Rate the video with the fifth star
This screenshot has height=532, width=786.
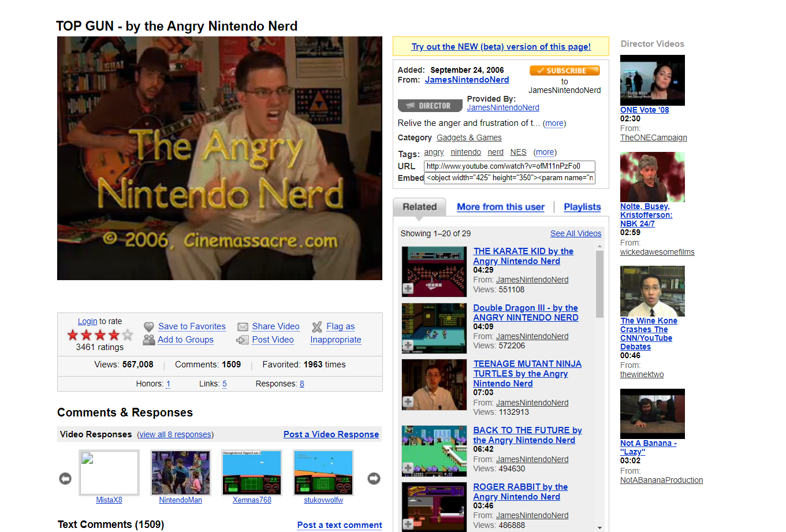[x=128, y=335]
